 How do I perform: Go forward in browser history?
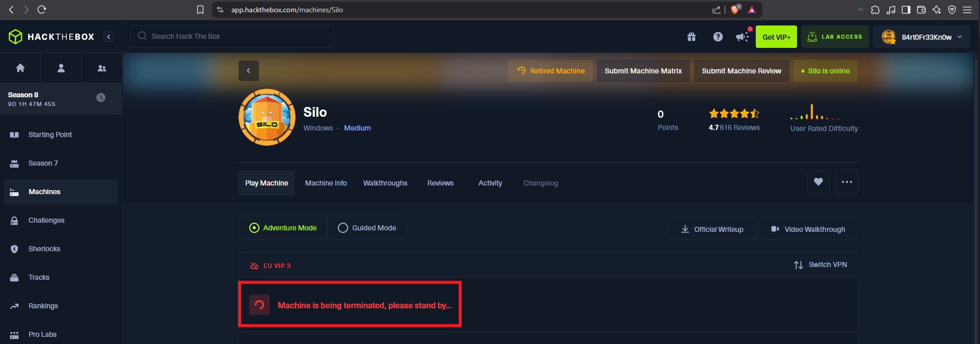pos(26,10)
